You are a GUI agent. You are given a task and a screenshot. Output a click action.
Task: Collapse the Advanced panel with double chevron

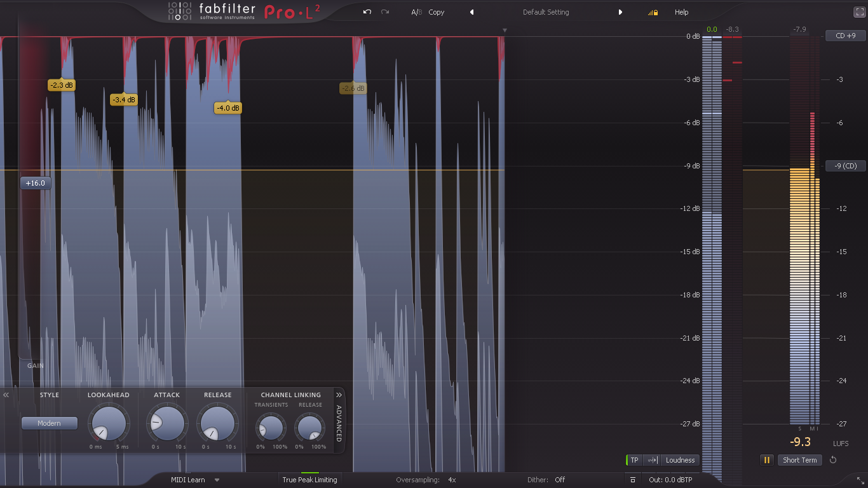pos(339,395)
